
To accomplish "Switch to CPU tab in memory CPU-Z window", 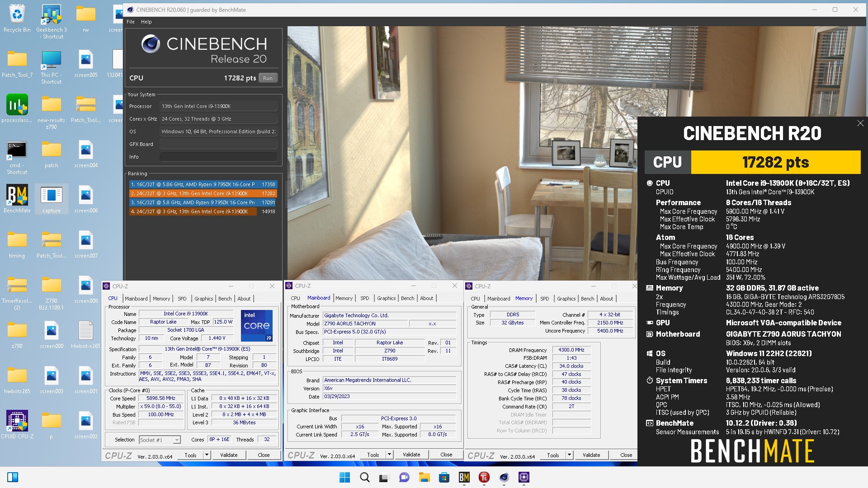I will pyautogui.click(x=475, y=299).
